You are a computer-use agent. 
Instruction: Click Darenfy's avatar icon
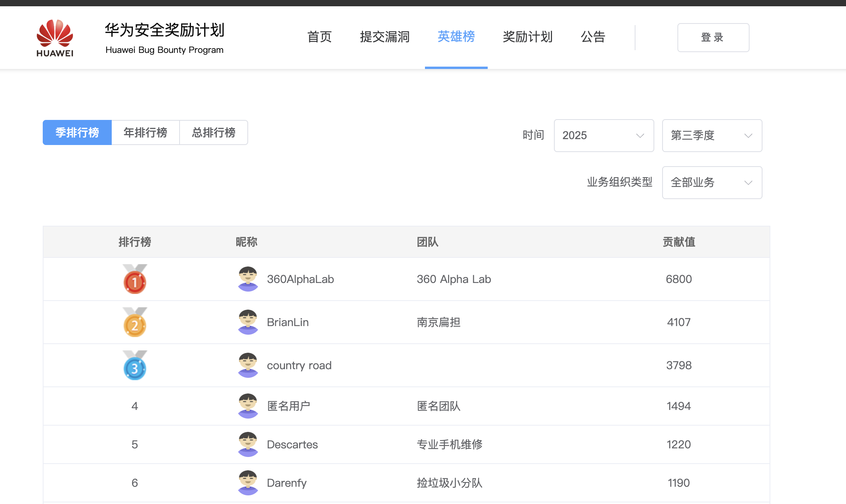248,483
